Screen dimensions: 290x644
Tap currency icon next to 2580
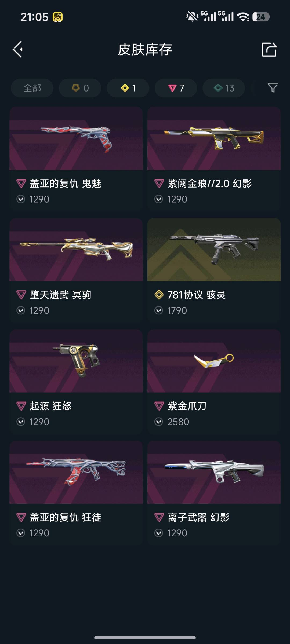pos(159,422)
